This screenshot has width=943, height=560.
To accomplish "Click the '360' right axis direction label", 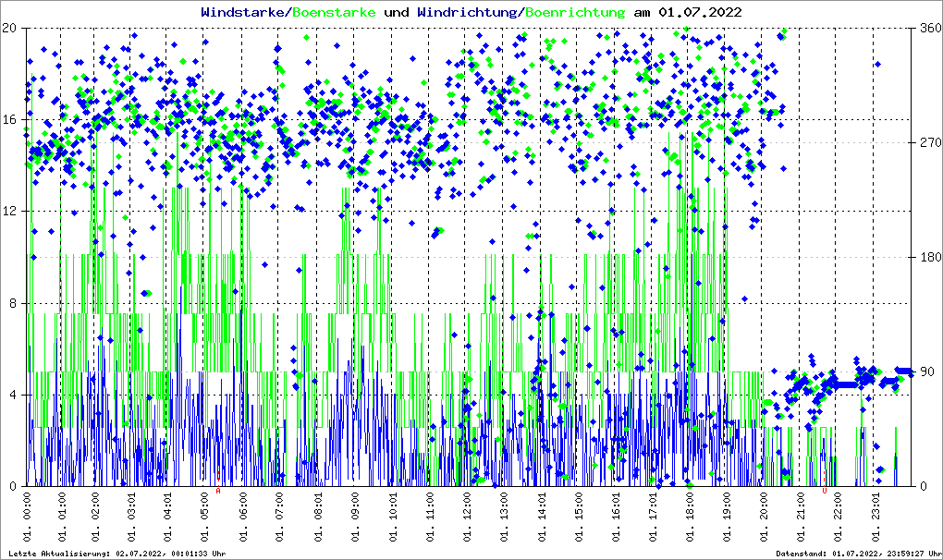I will [928, 29].
